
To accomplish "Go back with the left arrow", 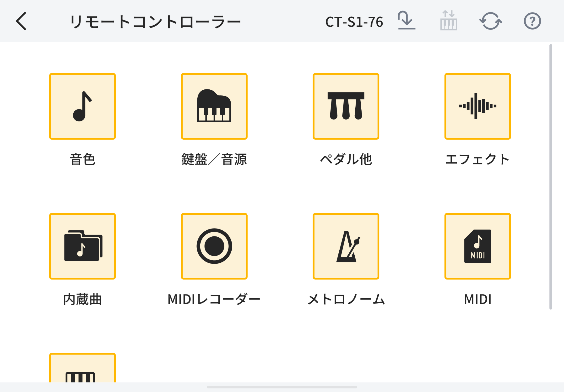I will (21, 21).
